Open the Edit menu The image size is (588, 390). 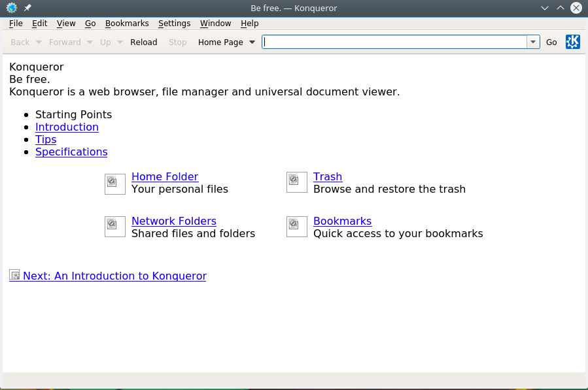click(39, 24)
